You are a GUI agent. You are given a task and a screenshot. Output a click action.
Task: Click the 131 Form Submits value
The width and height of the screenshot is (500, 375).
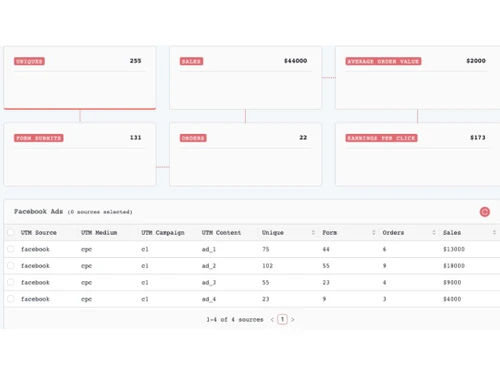[135, 137]
